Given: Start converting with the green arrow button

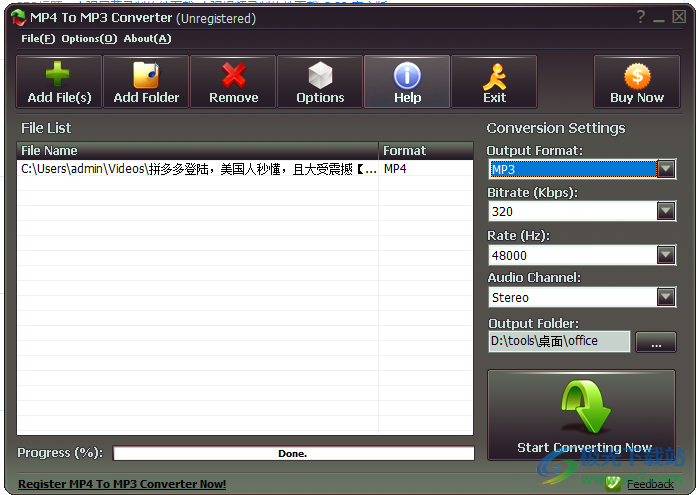Looking at the screenshot, I should point(581,415).
